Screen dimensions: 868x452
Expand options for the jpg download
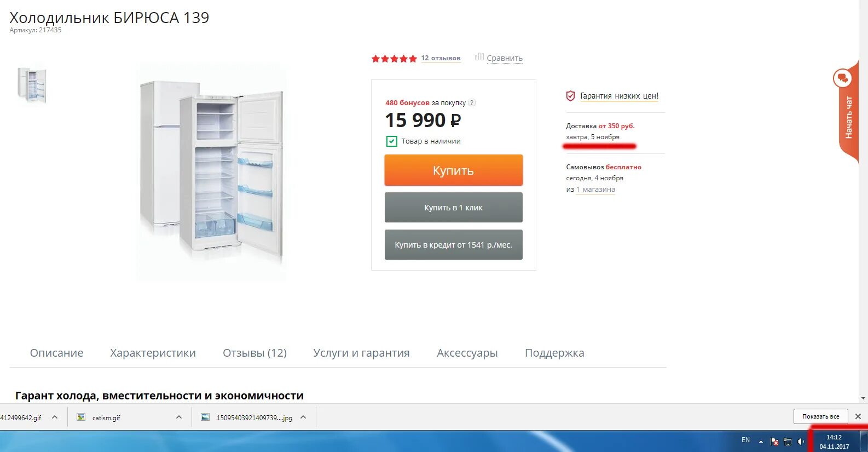pyautogui.click(x=303, y=417)
